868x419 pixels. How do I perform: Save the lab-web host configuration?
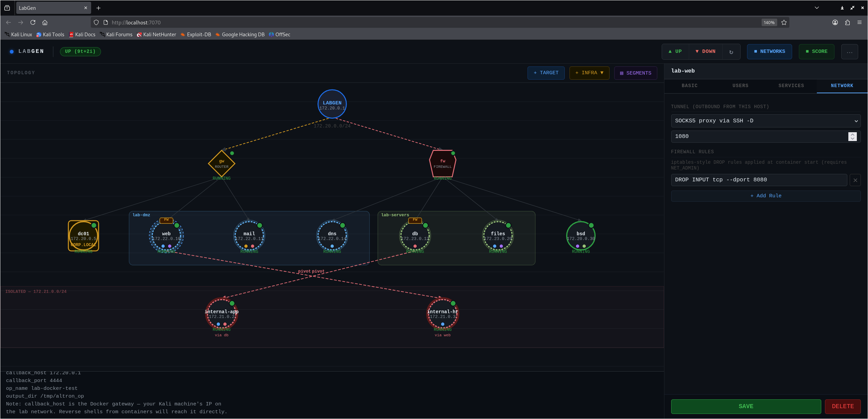(746, 406)
